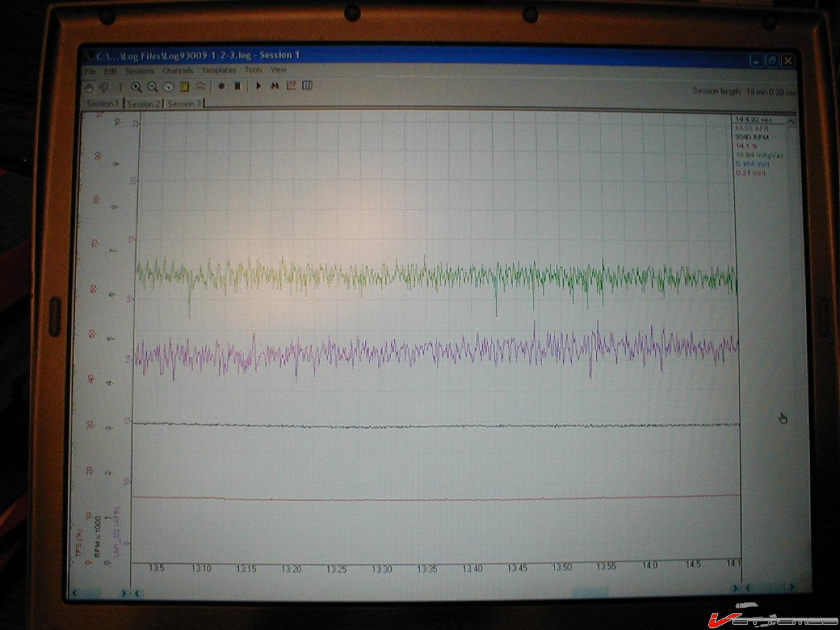Click the 14:0 time axis label
840x630 pixels.
(x=650, y=565)
